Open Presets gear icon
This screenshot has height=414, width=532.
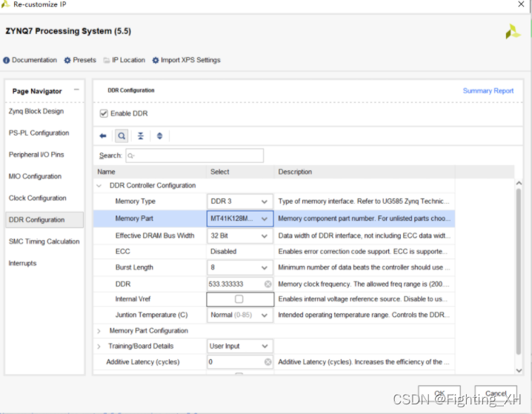pyautogui.click(x=67, y=60)
